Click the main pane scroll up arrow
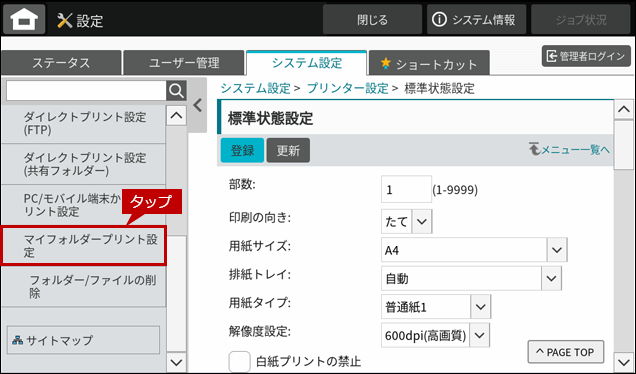This screenshot has height=374, width=636. click(623, 110)
